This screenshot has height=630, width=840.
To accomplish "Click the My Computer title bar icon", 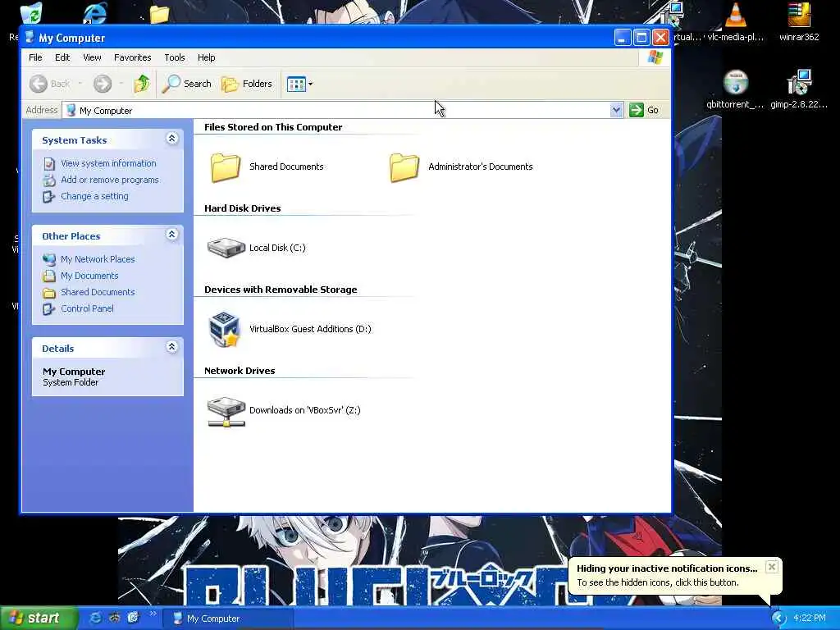I will 30,38.
